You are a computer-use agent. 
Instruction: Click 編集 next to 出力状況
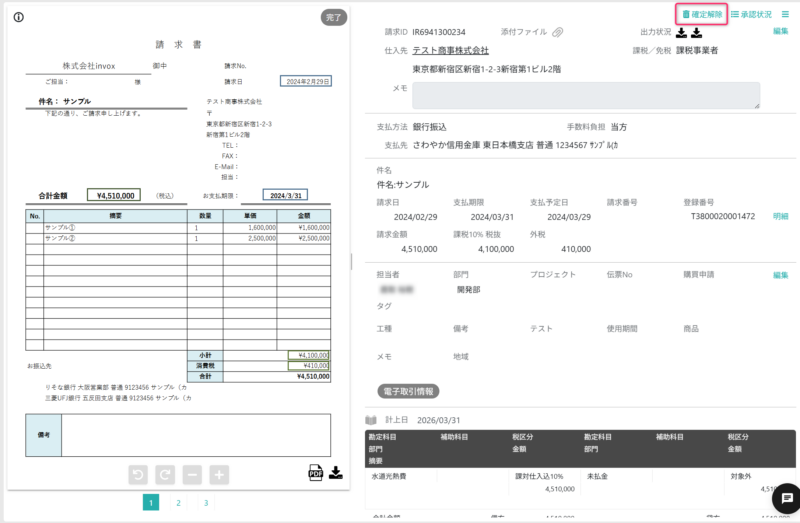(780, 31)
